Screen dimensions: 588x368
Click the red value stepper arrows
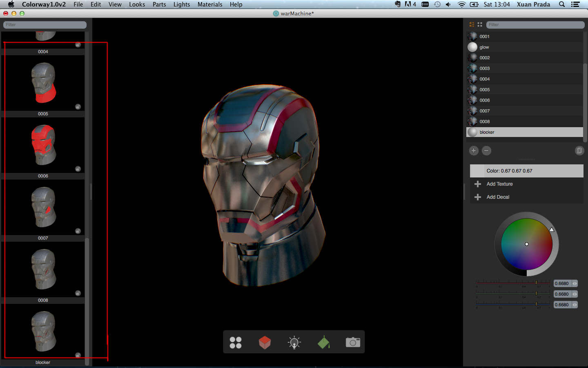[575, 283]
